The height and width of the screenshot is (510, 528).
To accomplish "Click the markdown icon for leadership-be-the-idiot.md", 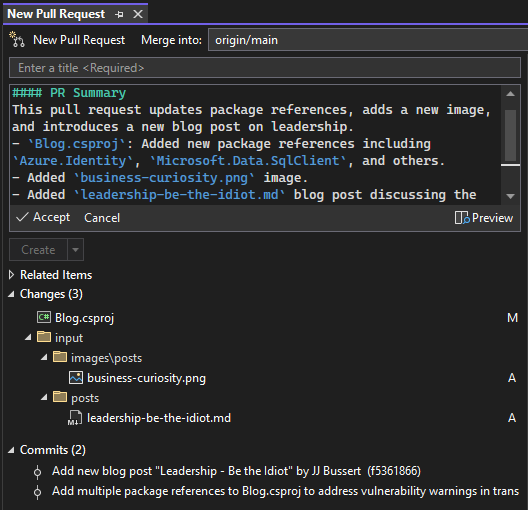I will pos(75,418).
